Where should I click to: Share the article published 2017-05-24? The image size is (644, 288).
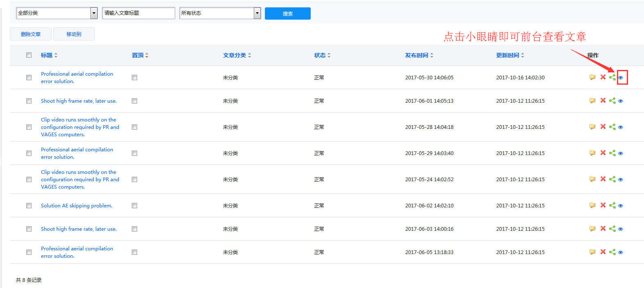point(612,179)
